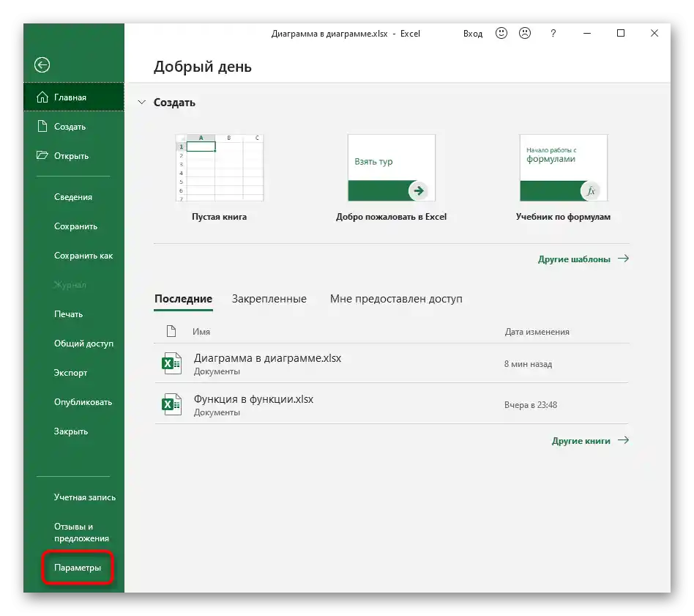
Task: Minimize the Excel window
Action: click(587, 33)
